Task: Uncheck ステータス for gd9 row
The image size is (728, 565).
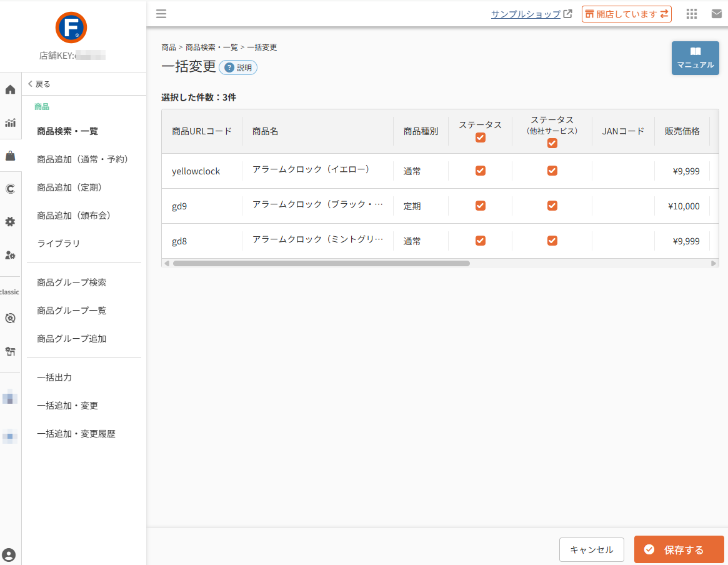Action: (481, 206)
